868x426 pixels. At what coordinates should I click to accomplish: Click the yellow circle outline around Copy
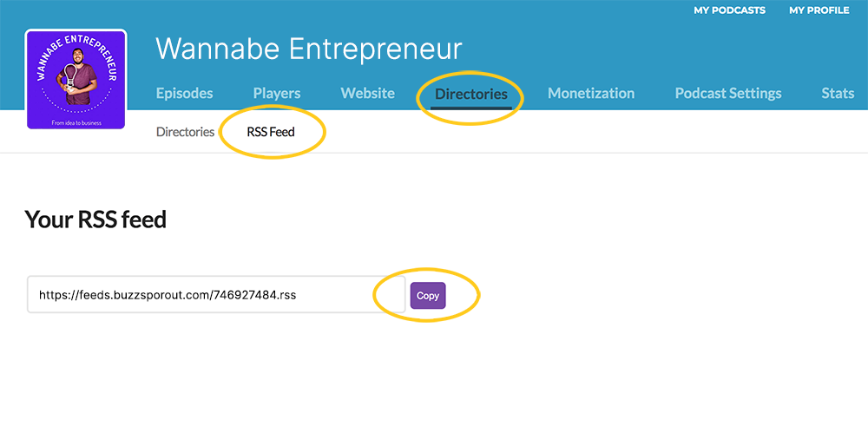(374, 296)
